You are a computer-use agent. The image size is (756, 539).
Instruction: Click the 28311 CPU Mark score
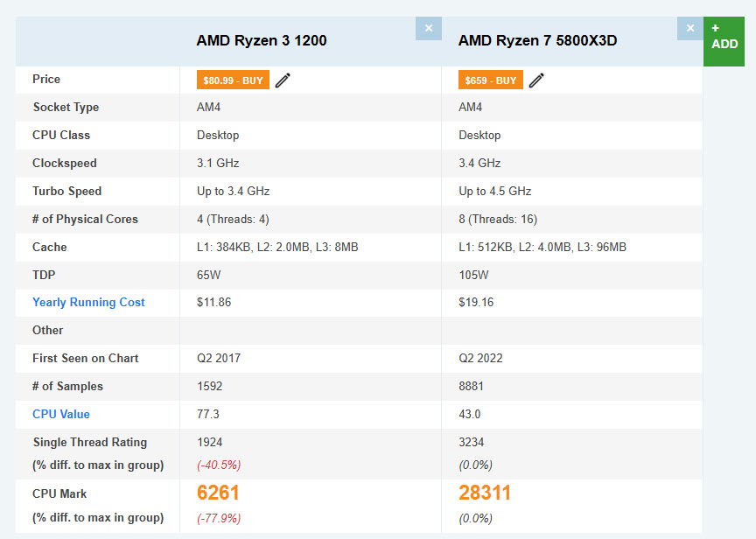coord(485,493)
